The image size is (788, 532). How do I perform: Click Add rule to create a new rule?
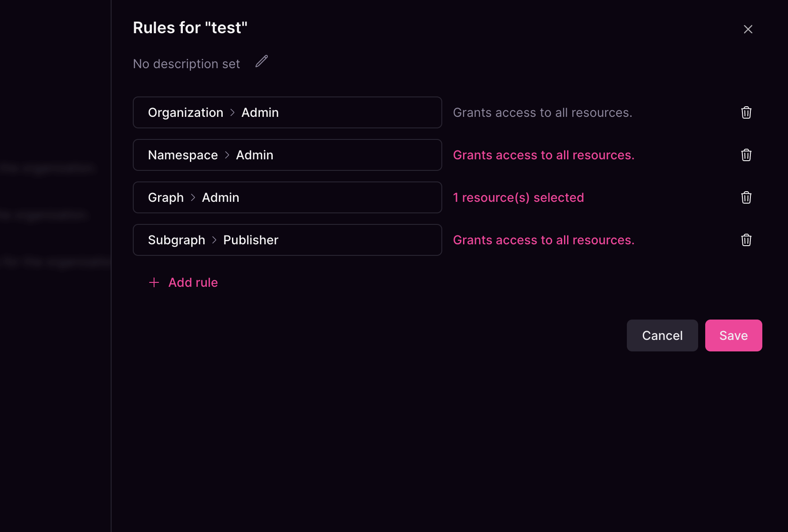(193, 282)
